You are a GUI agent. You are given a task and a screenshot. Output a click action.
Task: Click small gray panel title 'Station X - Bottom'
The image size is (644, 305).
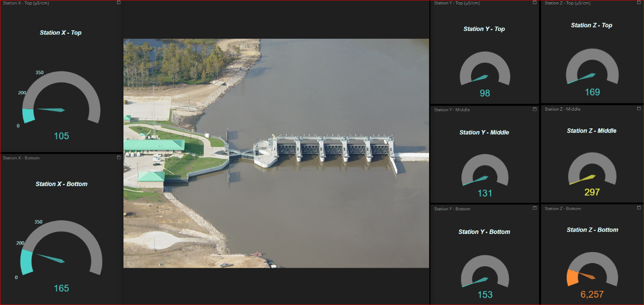[x=21, y=158]
